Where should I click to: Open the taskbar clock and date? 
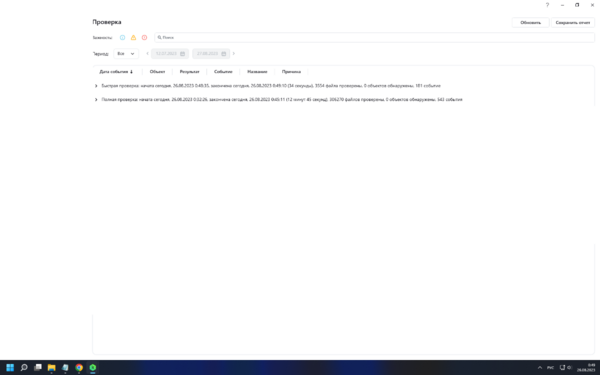(x=586, y=367)
